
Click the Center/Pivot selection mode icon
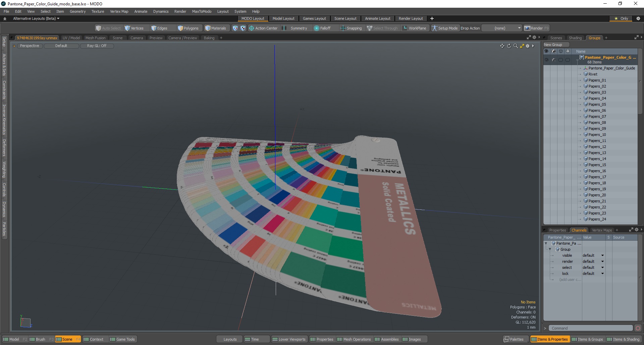coord(243,28)
